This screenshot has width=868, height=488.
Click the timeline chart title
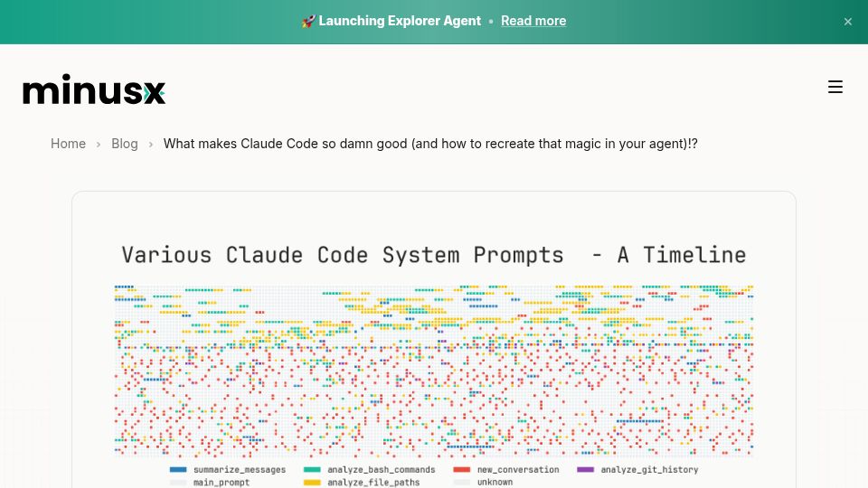(434, 255)
